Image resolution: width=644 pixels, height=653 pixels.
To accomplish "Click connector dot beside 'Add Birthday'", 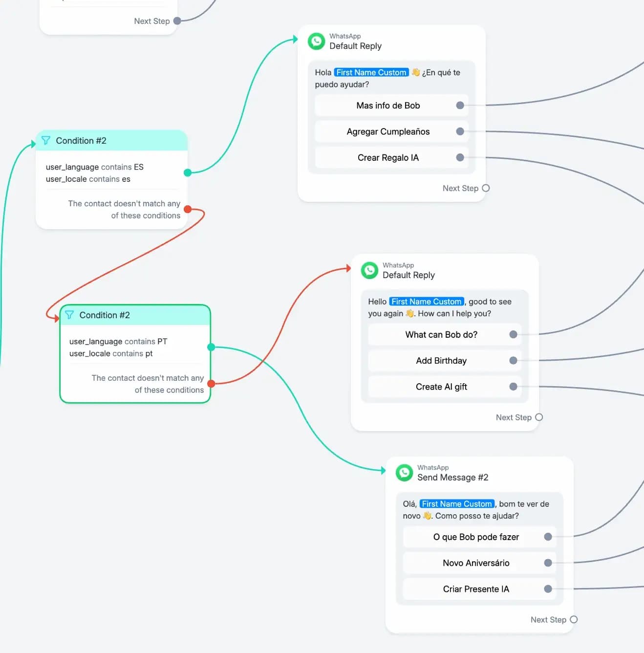I will (x=513, y=361).
